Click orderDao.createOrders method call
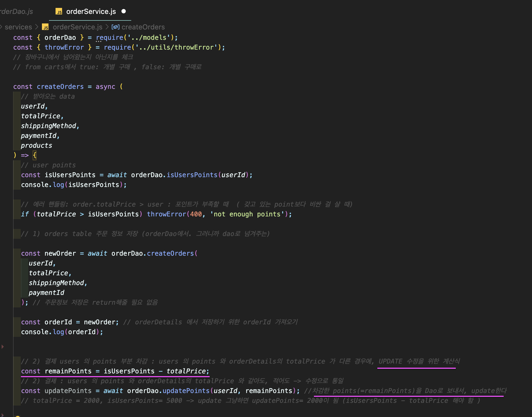The height and width of the screenshot is (417, 532). click(170, 253)
